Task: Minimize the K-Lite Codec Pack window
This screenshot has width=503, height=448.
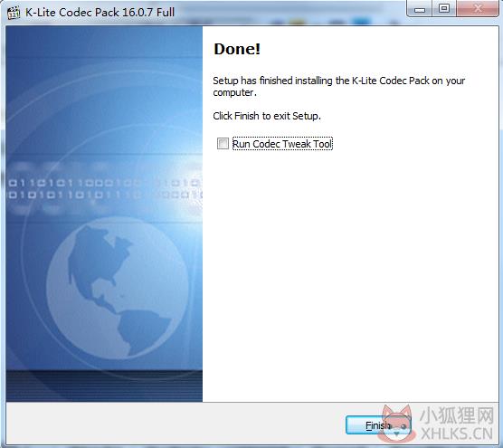Action: coord(420,9)
